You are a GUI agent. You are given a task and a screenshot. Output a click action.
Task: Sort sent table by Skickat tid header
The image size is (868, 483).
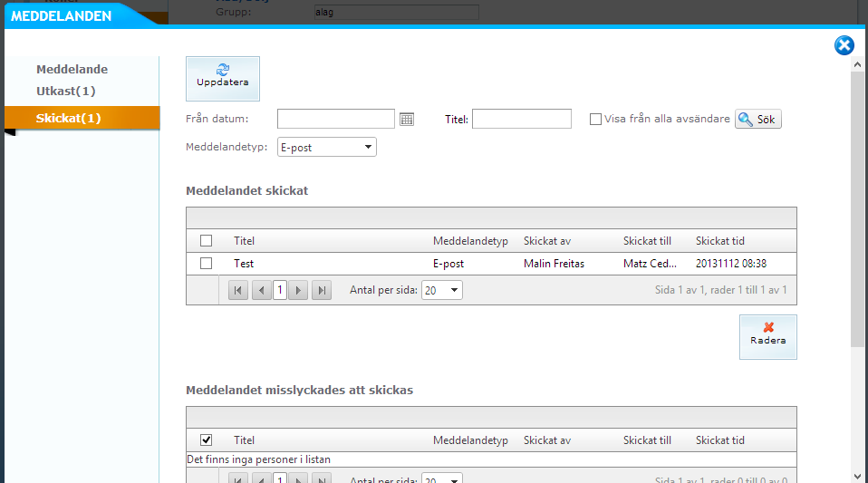720,241
